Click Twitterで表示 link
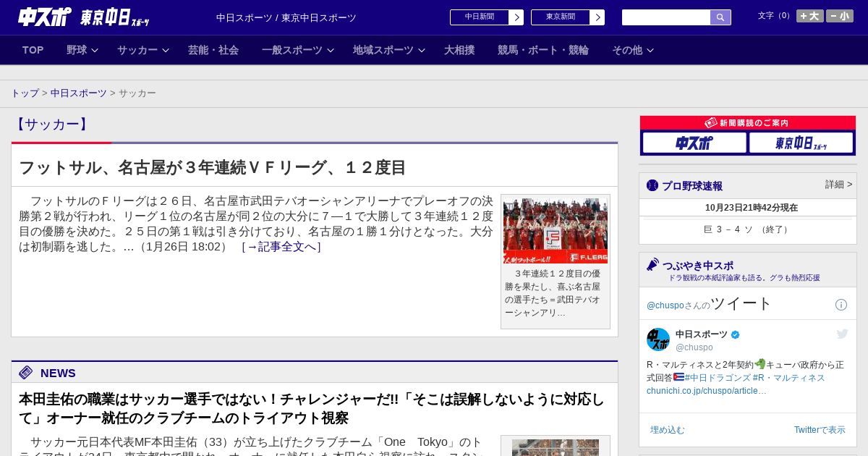The height and width of the screenshot is (456, 868). [820, 430]
